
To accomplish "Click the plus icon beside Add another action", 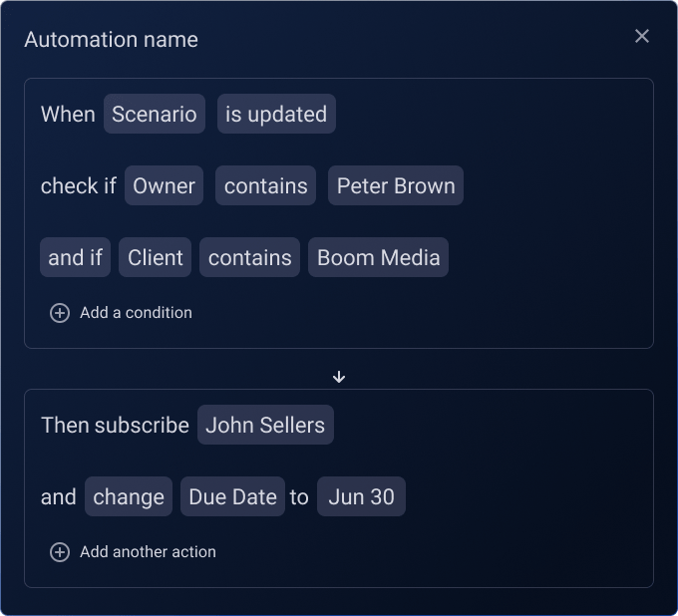I will pos(60,552).
